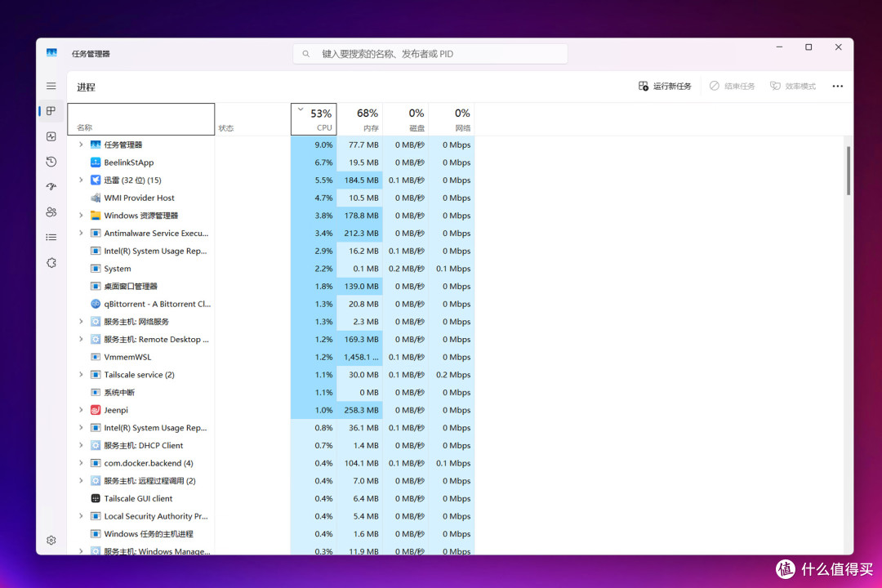882x588 pixels.
Task: Sort by the 磁盘 disk column header
Action: (x=406, y=119)
